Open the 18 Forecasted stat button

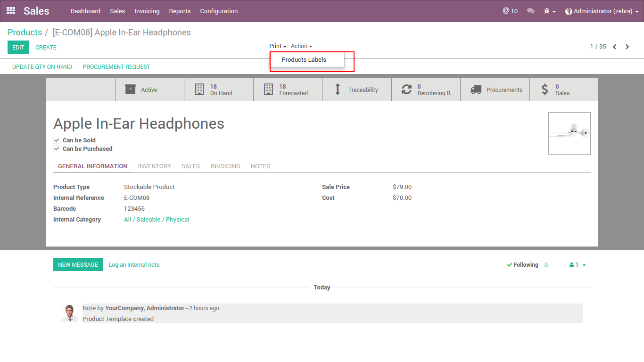(x=288, y=90)
